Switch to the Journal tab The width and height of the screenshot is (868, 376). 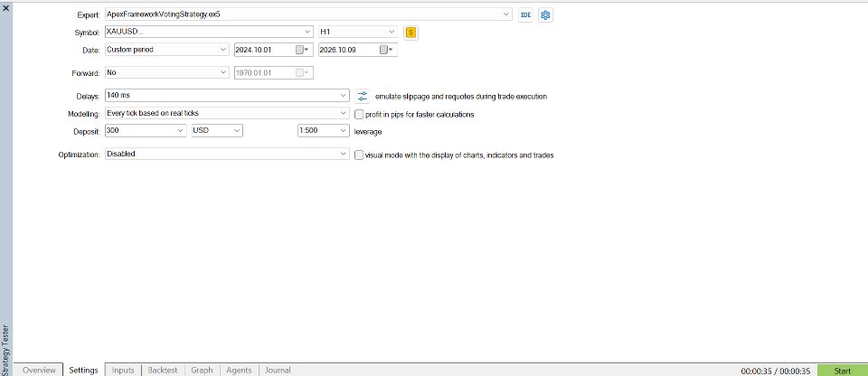[278, 370]
